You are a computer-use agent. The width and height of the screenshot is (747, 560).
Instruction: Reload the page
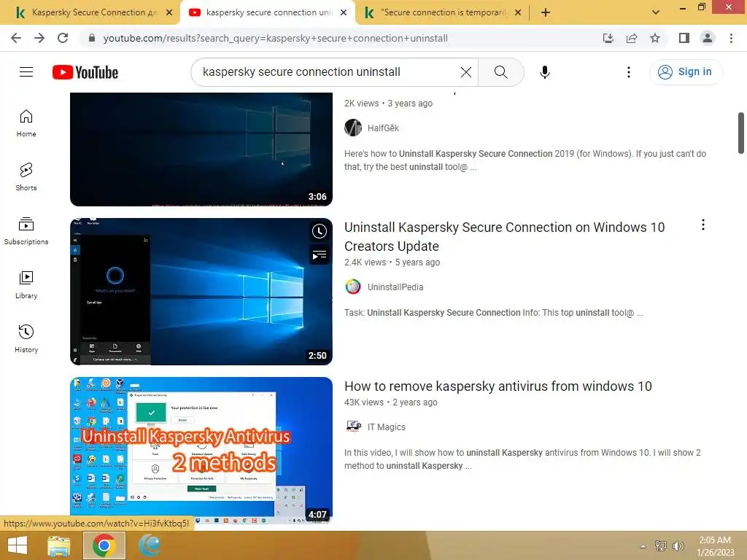click(x=63, y=38)
